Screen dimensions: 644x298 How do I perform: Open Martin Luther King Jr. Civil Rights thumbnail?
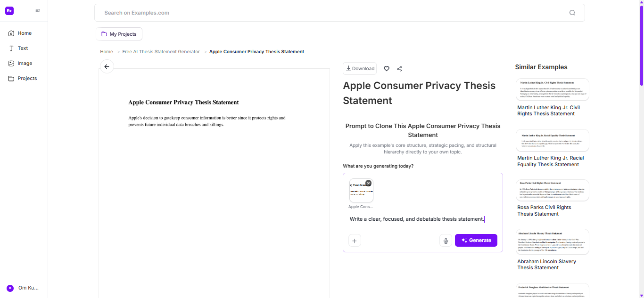click(553, 89)
